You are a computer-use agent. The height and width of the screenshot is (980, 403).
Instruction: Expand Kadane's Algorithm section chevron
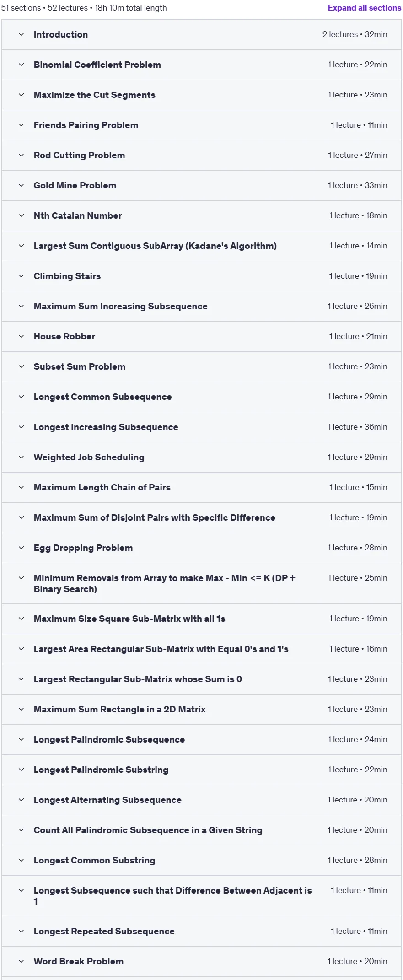click(x=21, y=246)
